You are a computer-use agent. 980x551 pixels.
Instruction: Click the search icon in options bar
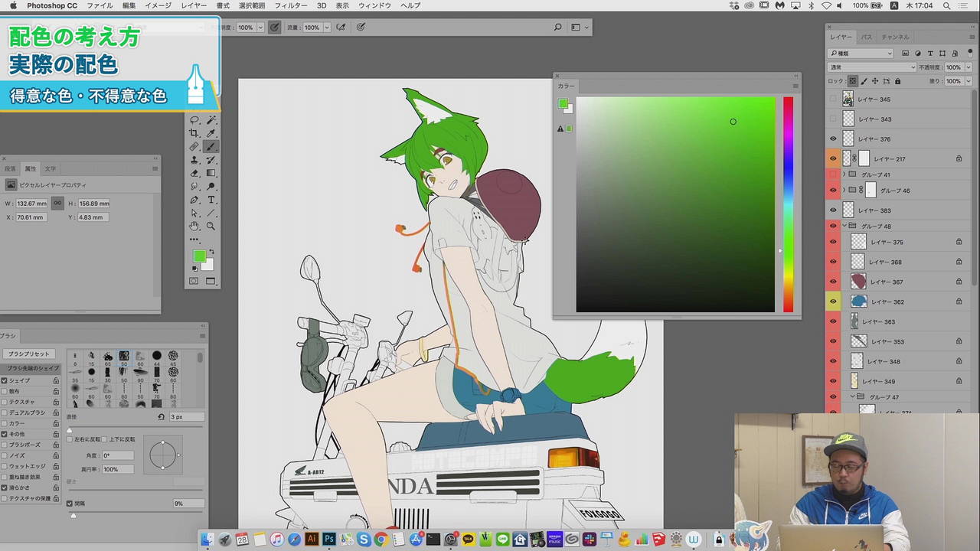coord(557,28)
